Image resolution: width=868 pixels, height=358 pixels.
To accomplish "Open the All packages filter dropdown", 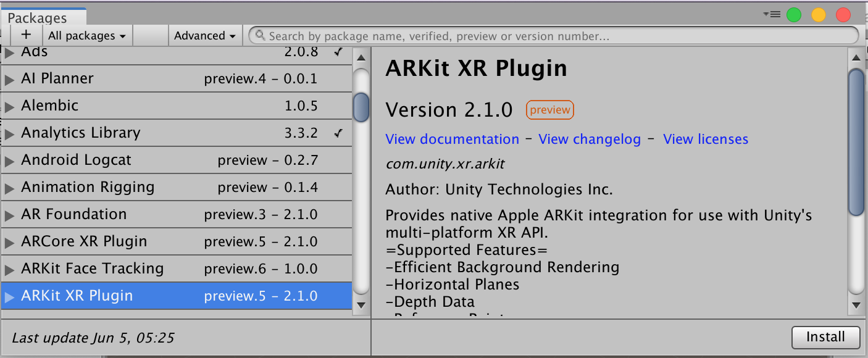I will [87, 36].
